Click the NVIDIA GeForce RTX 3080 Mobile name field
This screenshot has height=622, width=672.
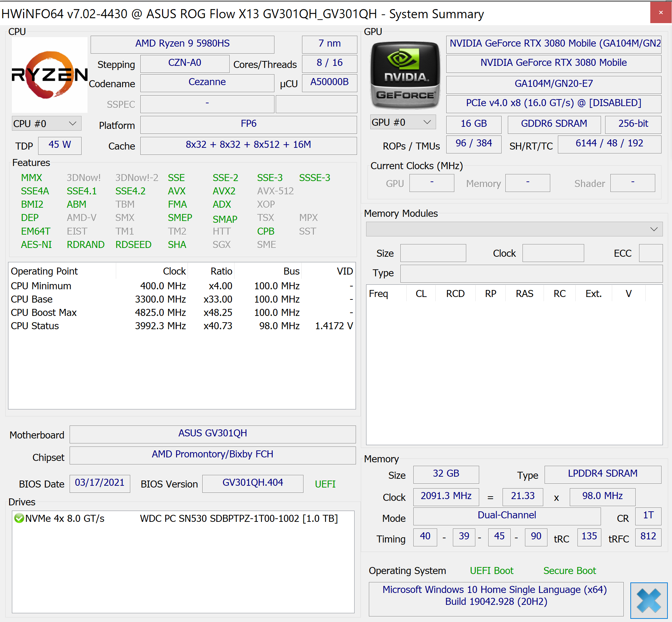[554, 63]
